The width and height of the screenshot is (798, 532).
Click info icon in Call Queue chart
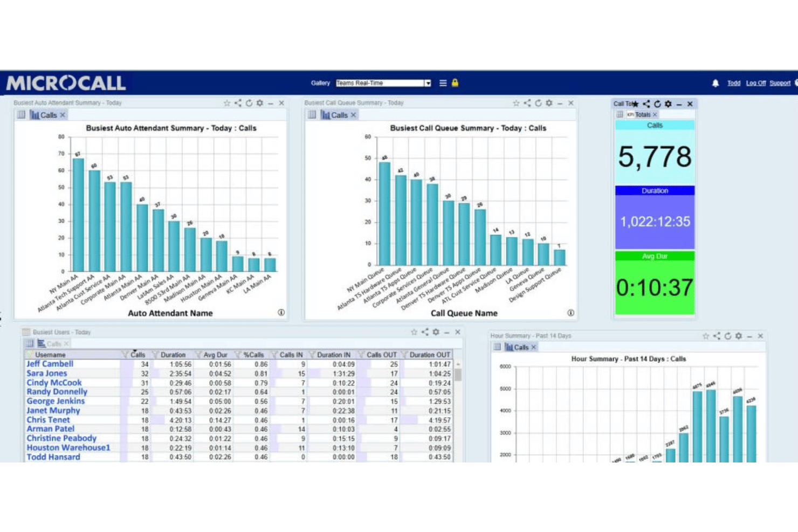(570, 313)
